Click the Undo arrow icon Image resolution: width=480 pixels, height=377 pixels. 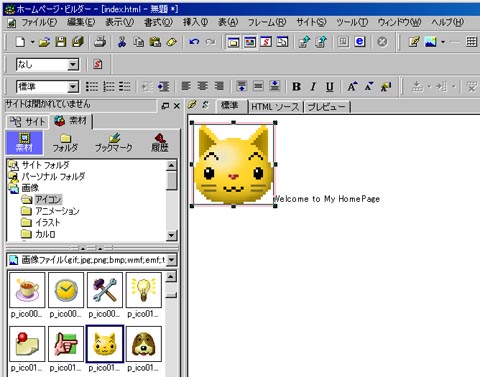click(194, 42)
